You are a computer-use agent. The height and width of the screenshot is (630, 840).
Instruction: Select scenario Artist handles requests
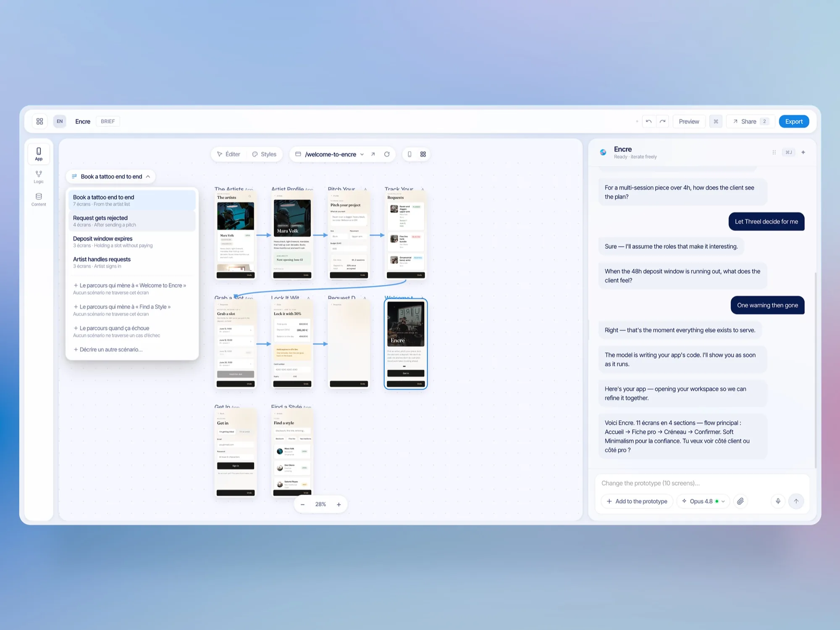[x=132, y=262]
